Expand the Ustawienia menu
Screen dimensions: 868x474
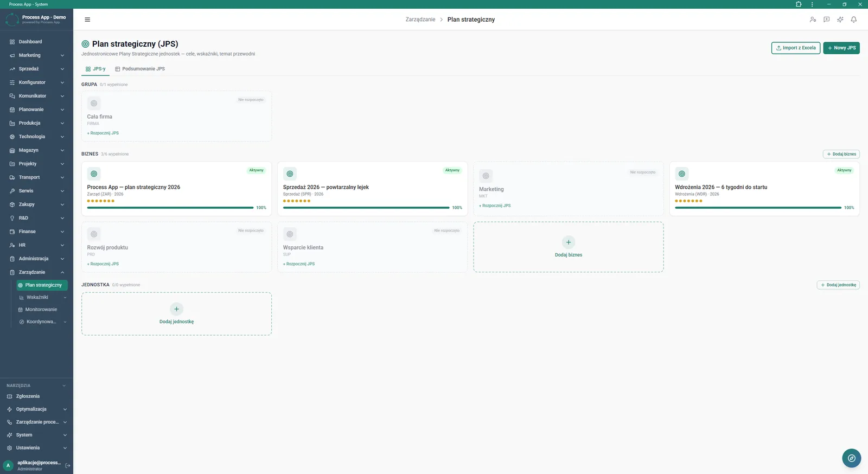[x=36, y=448]
